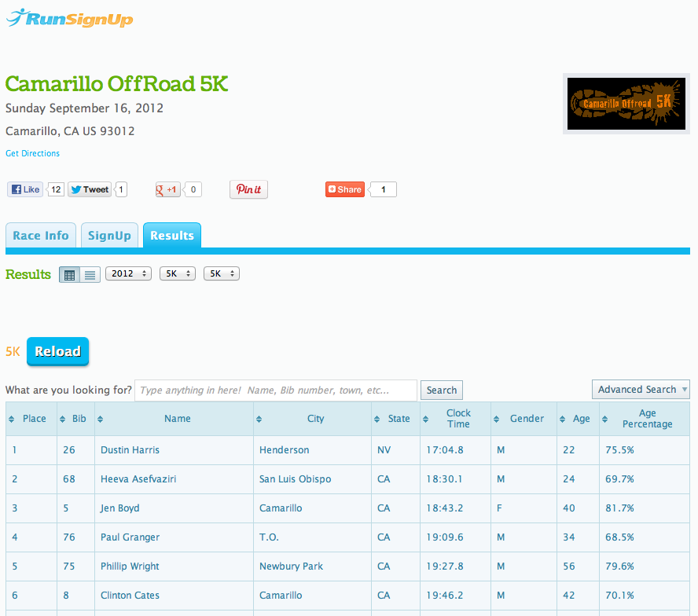Image resolution: width=698 pixels, height=616 pixels.
Task: Switch to the SignUp tab
Action: 109,236
